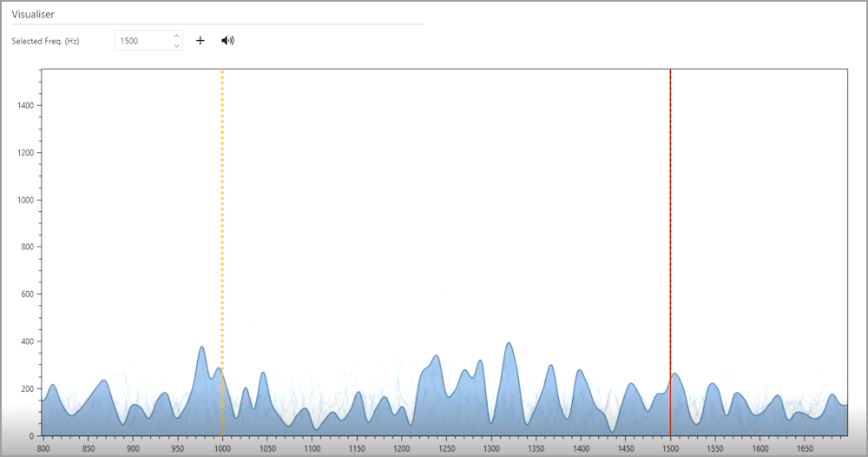Increase the frequency with up arrow
The image size is (868, 457).
point(176,36)
